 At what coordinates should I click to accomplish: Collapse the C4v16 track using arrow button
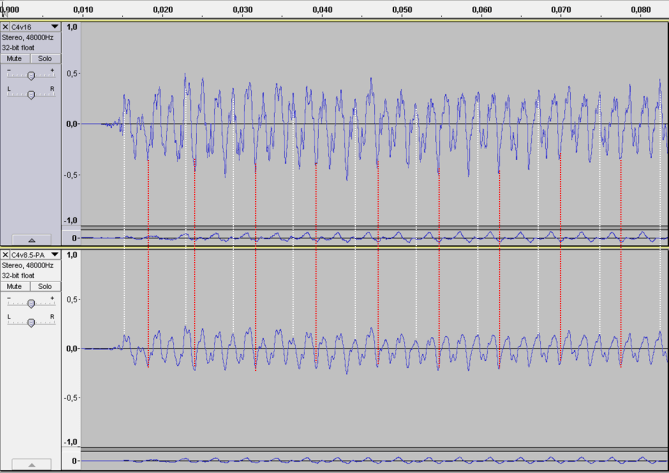click(31, 240)
